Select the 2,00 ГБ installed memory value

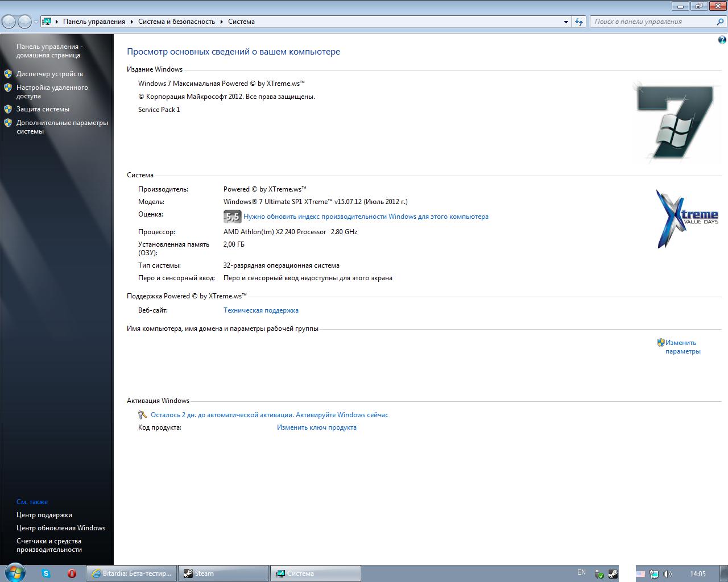[234, 244]
